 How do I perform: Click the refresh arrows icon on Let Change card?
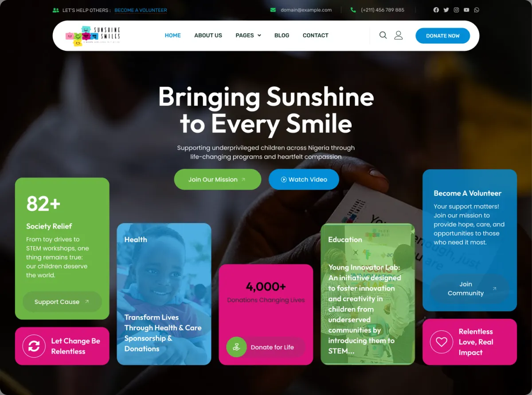(x=34, y=346)
